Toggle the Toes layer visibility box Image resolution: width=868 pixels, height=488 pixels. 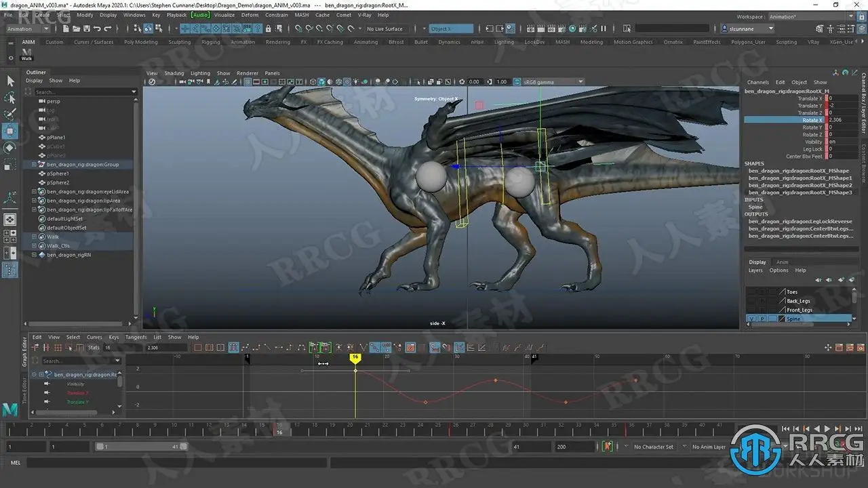coord(751,292)
